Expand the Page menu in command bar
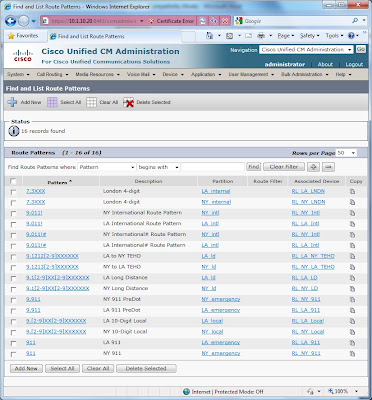372x400 pixels. (286, 36)
